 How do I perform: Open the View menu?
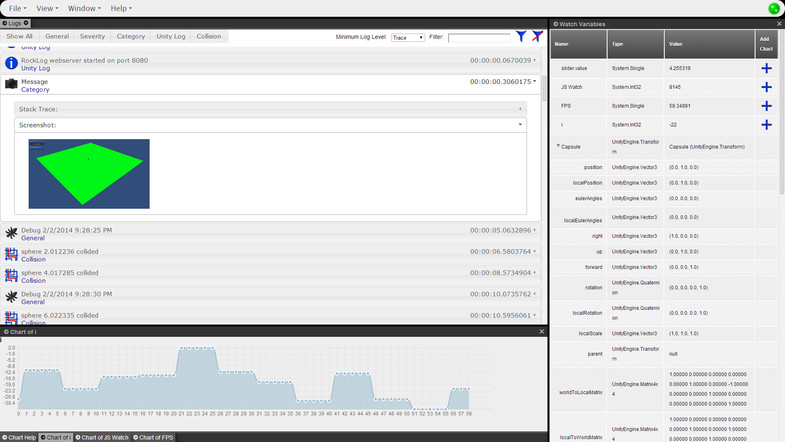coord(47,9)
